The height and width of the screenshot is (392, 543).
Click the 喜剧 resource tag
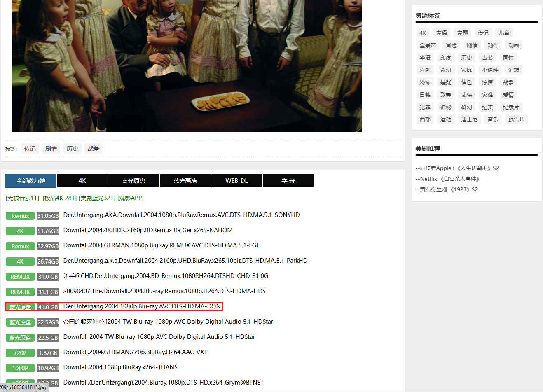tap(425, 70)
